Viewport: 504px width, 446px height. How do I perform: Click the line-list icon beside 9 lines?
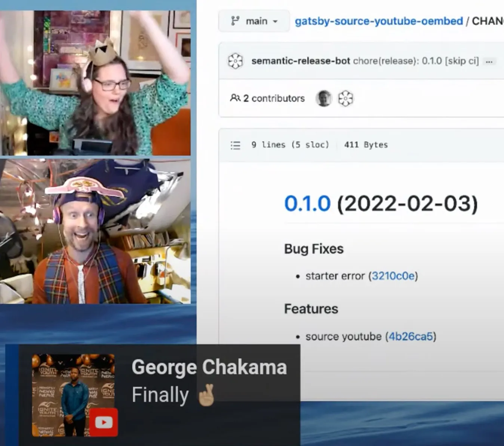pyautogui.click(x=236, y=145)
